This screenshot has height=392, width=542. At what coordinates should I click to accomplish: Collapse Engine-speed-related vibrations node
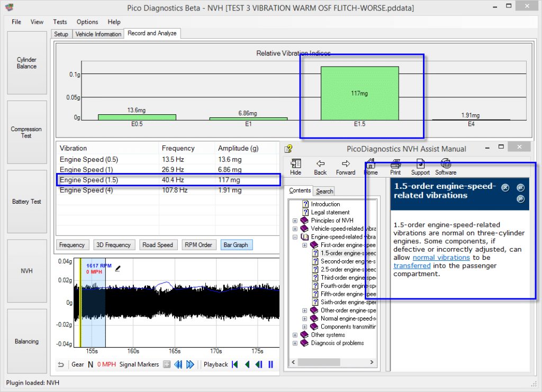pyautogui.click(x=295, y=237)
